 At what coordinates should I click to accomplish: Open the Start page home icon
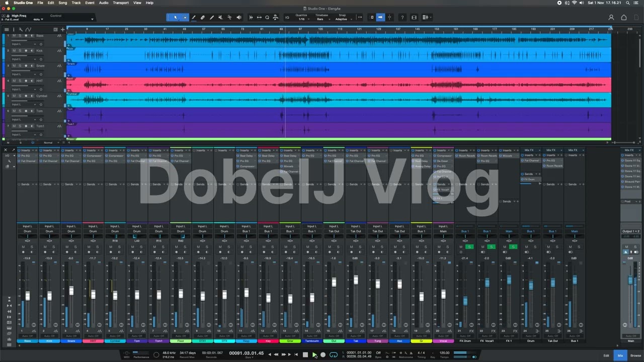[x=624, y=18]
